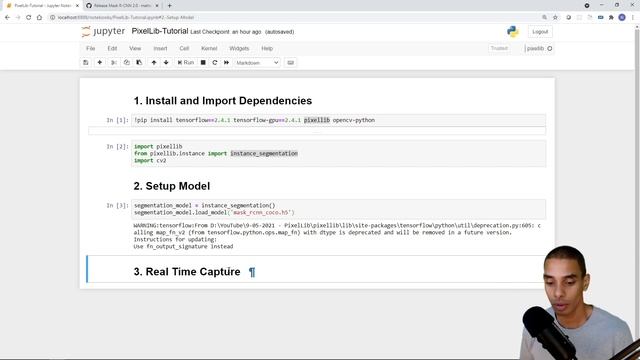Click the Jupyter logo
Screen dimensions: 640x360
click(x=103, y=31)
